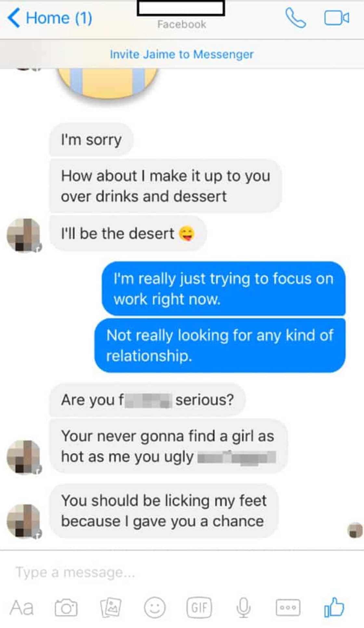Viewport: 364px width, 628px height.
Task: Go back to Home (1)
Action: click(50, 18)
